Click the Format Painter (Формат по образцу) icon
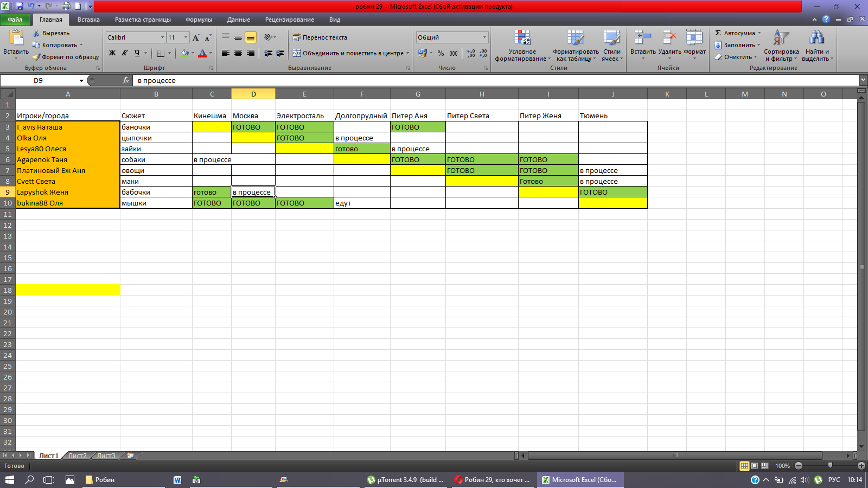Viewport: 868px width, 488px height. [x=36, y=57]
